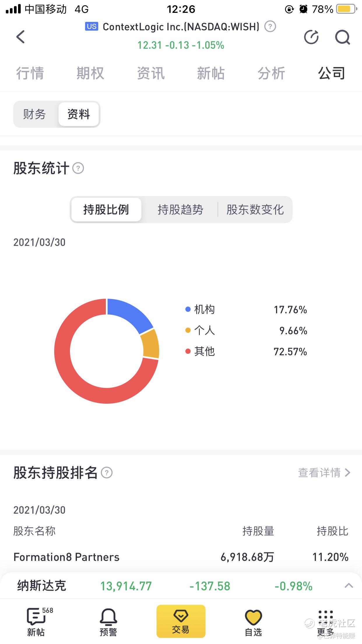362x644 pixels.
Task: Tap help icon next to 股东统计
Action: click(x=78, y=168)
